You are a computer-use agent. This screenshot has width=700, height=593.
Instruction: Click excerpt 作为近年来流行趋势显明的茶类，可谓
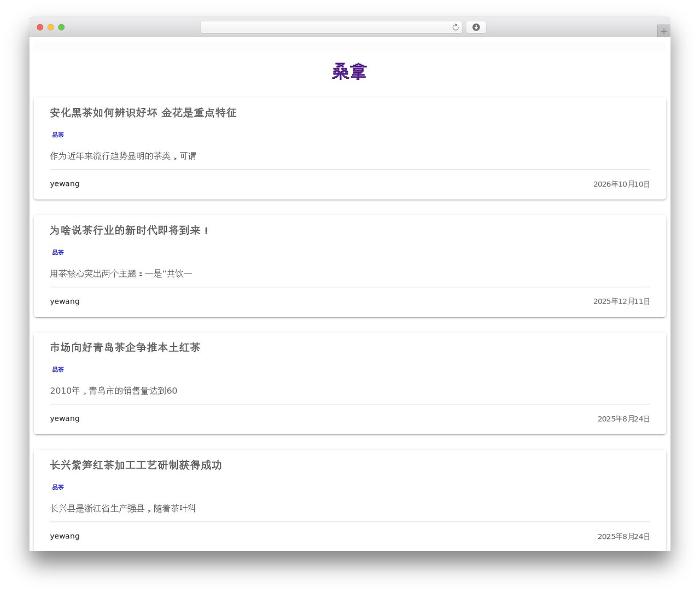click(123, 156)
